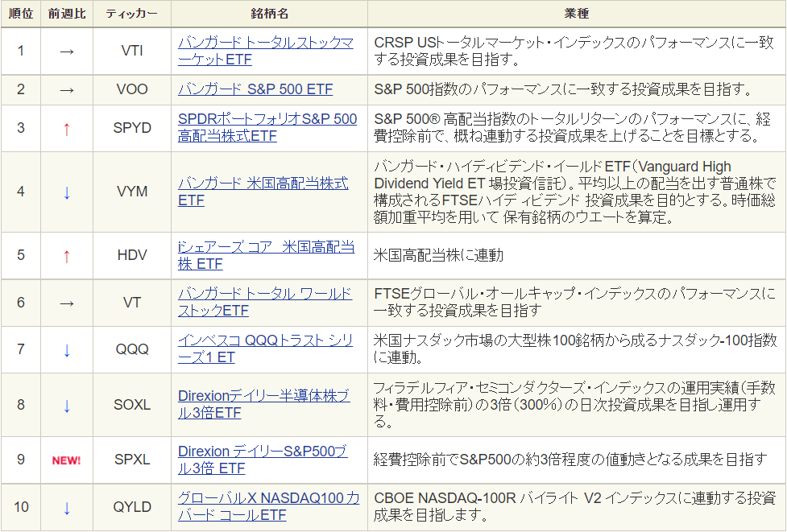Click the 順位 column header
This screenshot has height=532, width=787.
(x=21, y=14)
